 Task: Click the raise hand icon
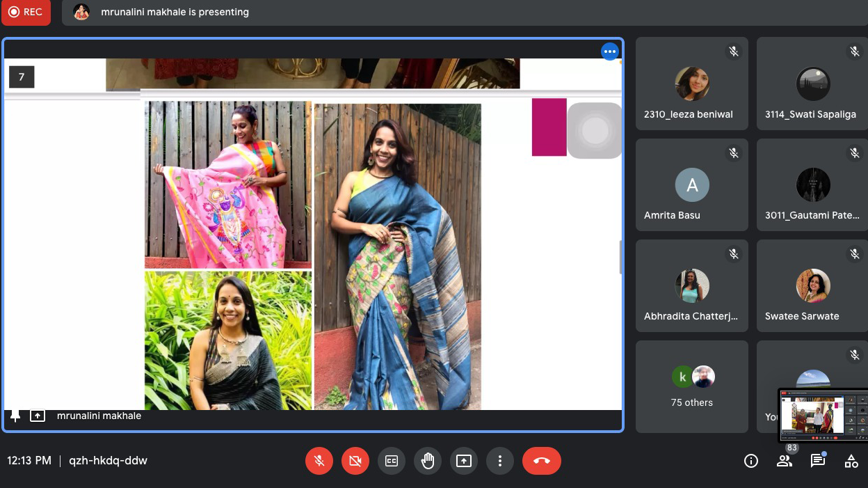[x=428, y=461]
